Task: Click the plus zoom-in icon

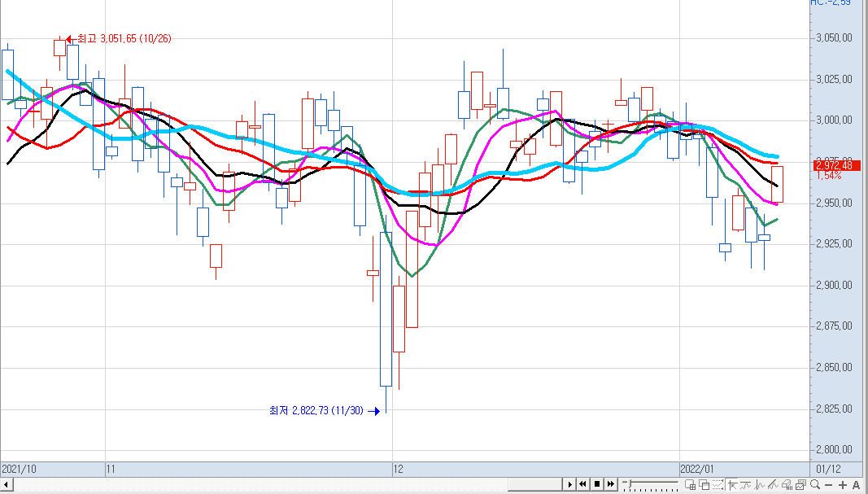Action: pyautogui.click(x=843, y=486)
